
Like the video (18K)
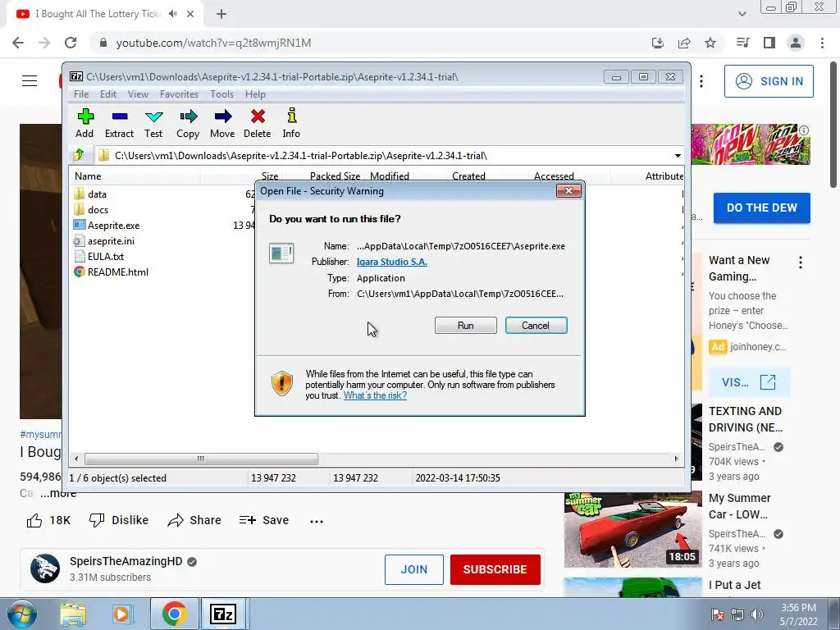click(48, 520)
